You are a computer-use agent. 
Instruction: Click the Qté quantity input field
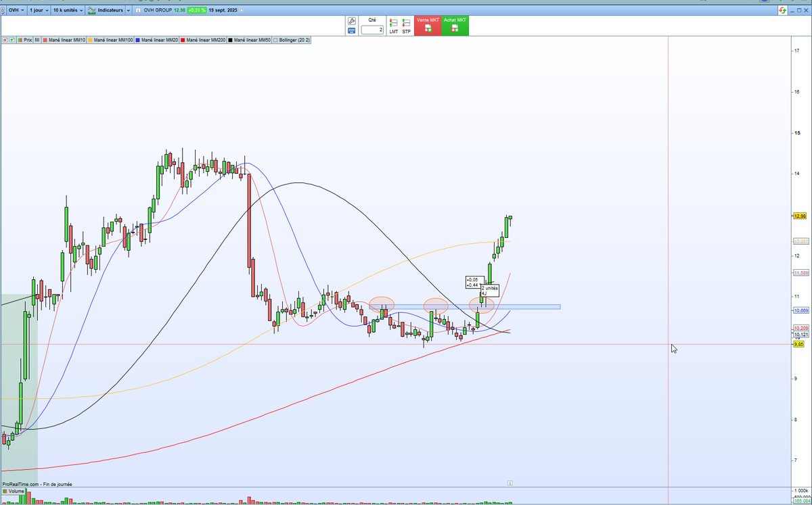[x=372, y=30]
